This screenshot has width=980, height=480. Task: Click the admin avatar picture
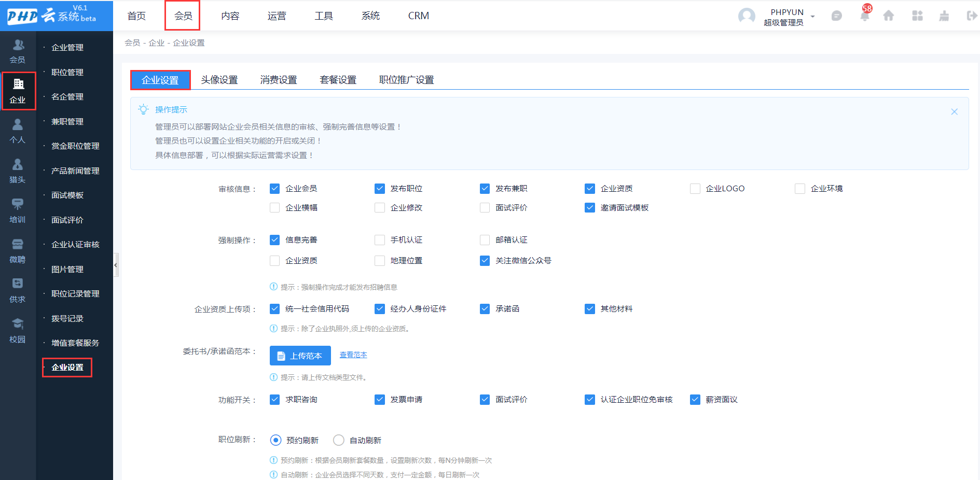tap(747, 16)
